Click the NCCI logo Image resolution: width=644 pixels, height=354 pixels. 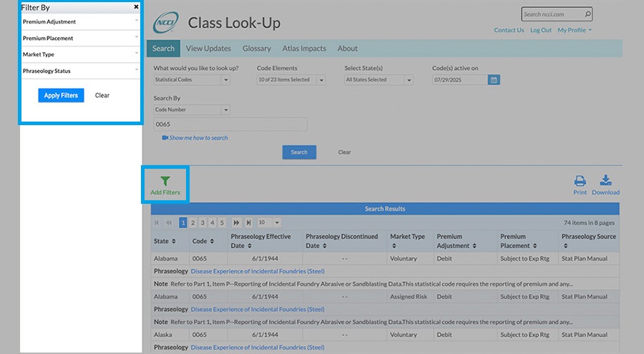click(166, 22)
